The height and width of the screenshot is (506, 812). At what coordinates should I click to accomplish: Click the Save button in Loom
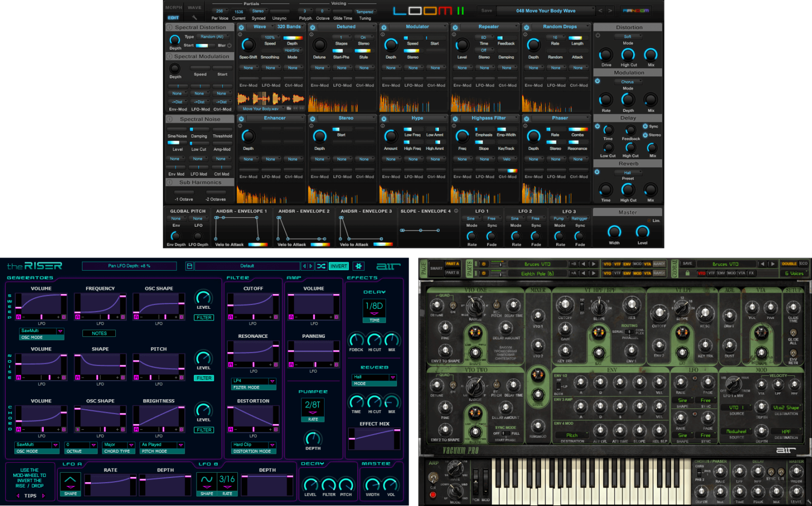pyautogui.click(x=486, y=11)
